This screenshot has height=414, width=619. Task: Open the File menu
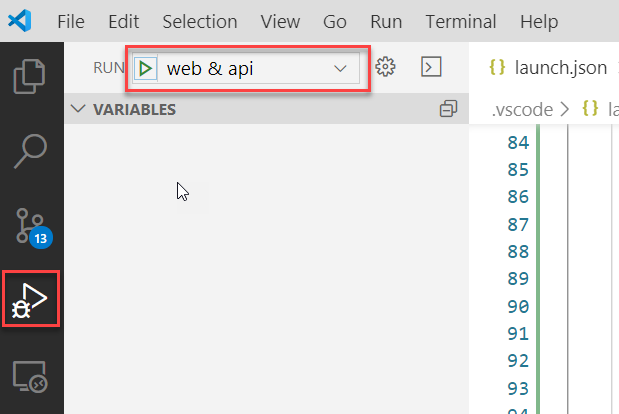pos(71,22)
